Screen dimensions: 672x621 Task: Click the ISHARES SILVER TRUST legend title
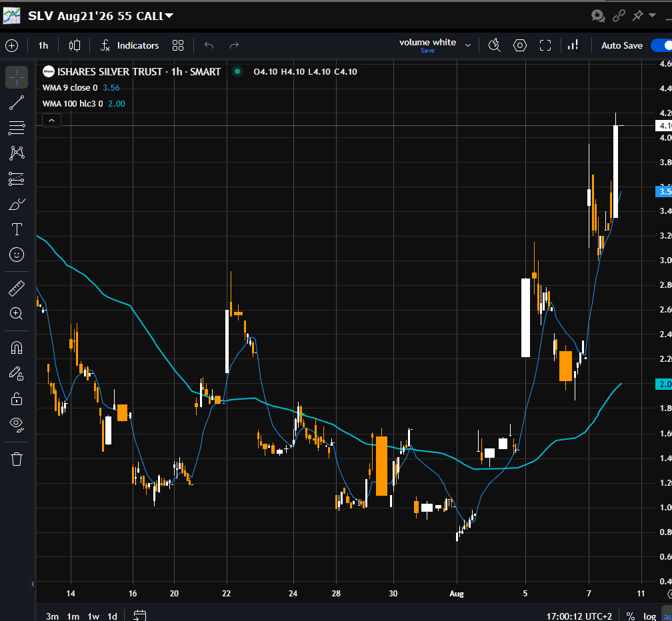click(139, 71)
